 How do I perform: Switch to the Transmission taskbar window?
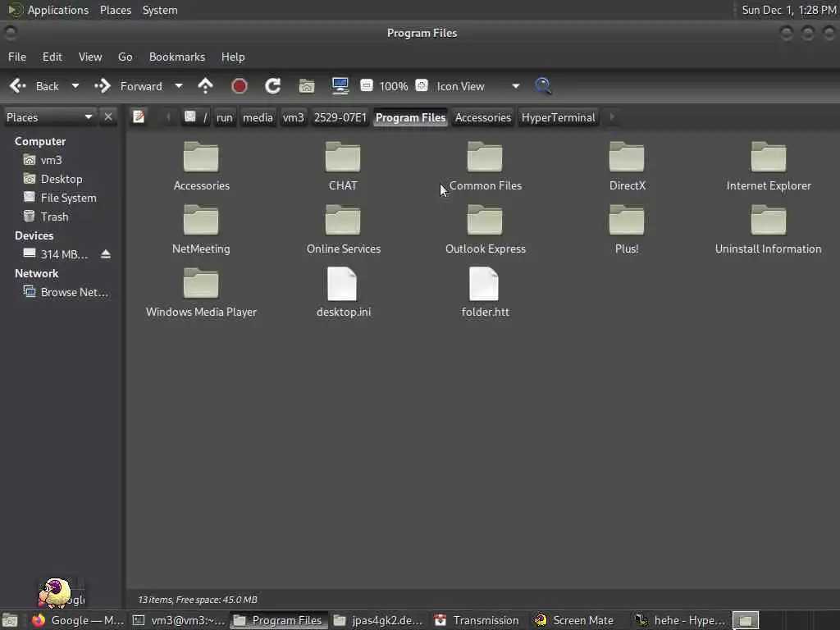477,620
